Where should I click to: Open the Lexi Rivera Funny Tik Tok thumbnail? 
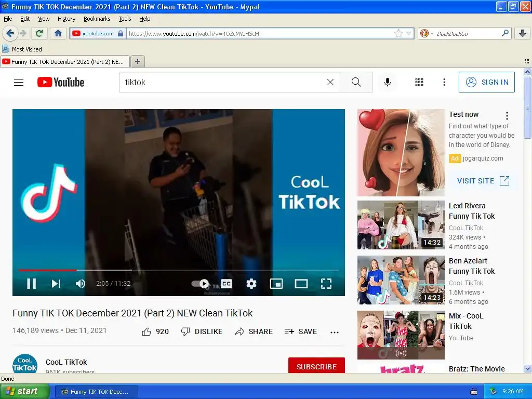click(401, 225)
